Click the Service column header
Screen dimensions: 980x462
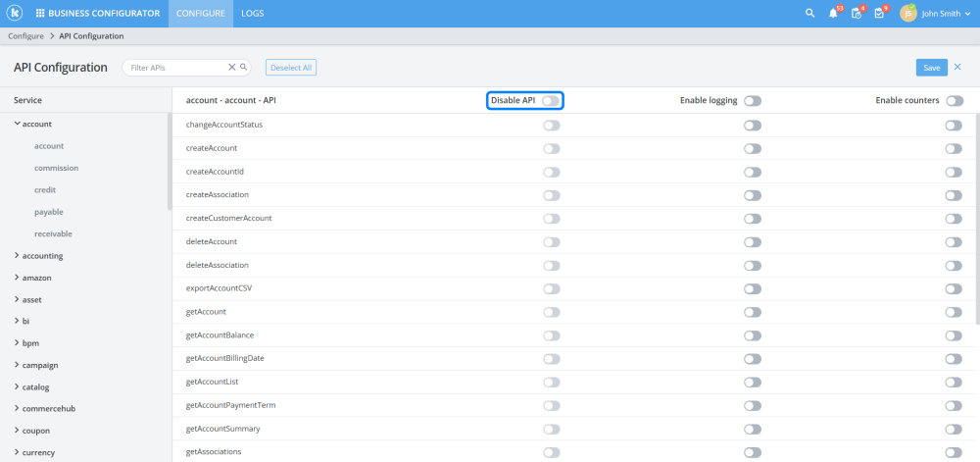[x=28, y=100]
